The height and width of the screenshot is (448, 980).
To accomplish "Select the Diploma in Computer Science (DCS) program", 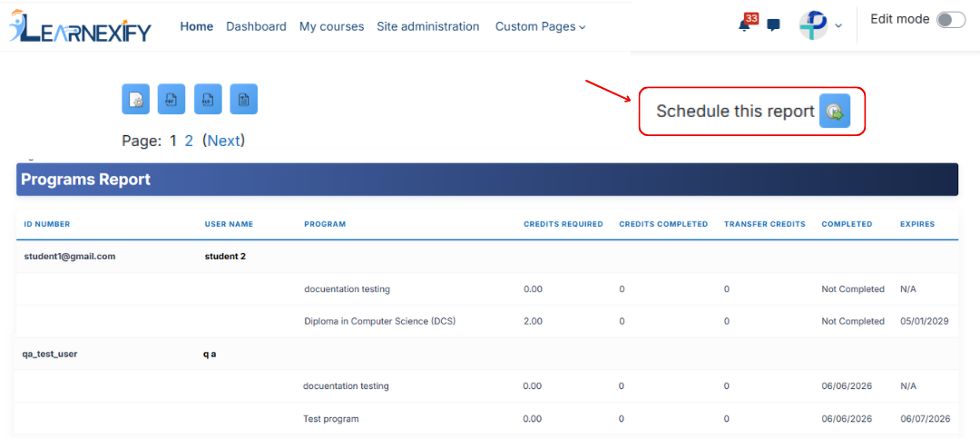I will tap(380, 322).
